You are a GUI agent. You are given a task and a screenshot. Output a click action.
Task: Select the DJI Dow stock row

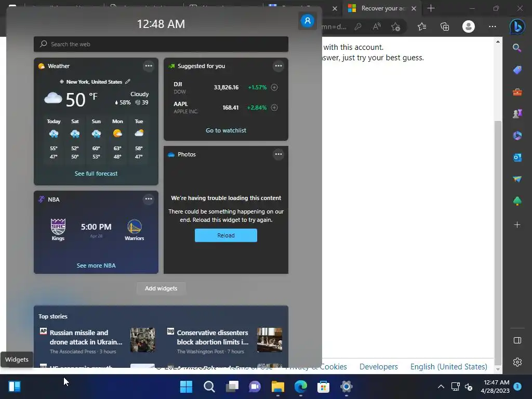coord(225,87)
